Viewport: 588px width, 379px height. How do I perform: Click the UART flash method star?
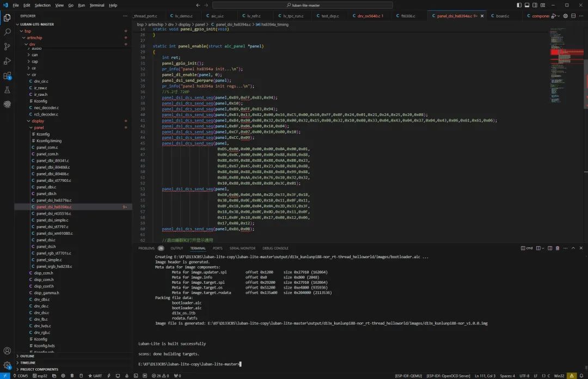pos(95,376)
